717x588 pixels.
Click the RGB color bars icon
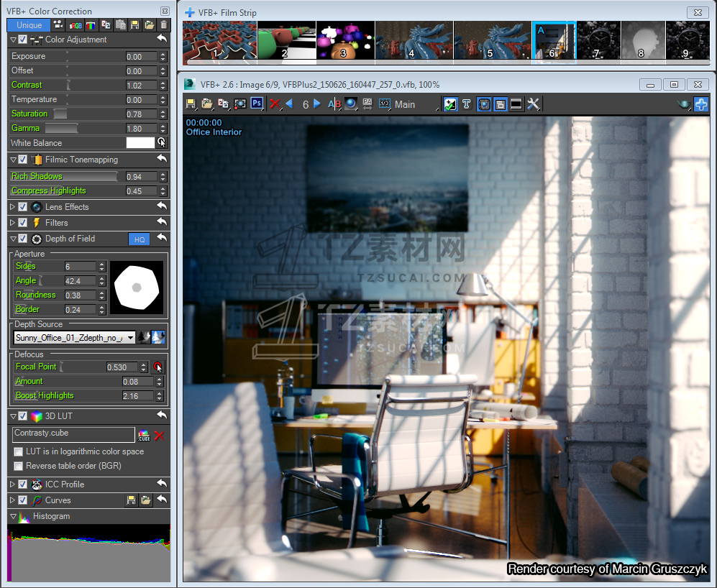click(91, 25)
